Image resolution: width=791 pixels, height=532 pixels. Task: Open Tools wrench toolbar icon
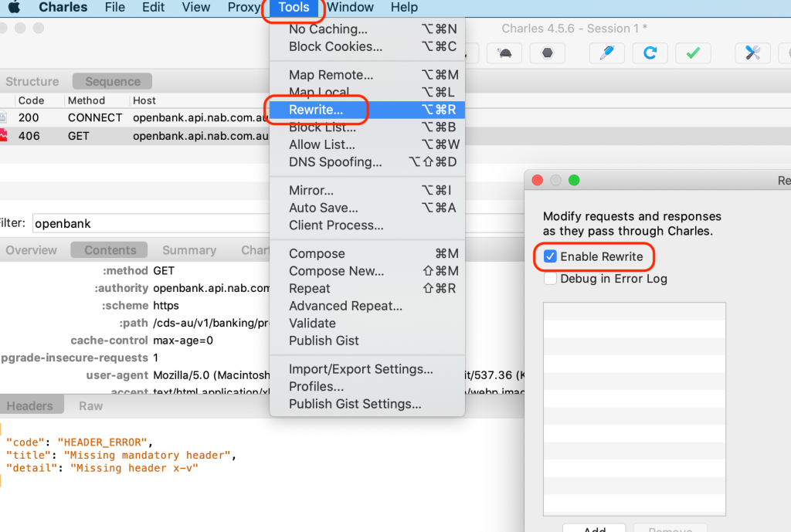coord(752,53)
